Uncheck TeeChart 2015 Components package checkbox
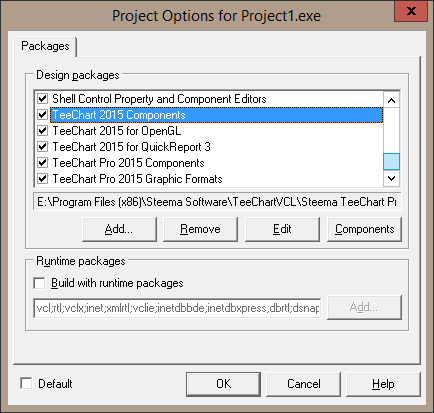 (42, 115)
